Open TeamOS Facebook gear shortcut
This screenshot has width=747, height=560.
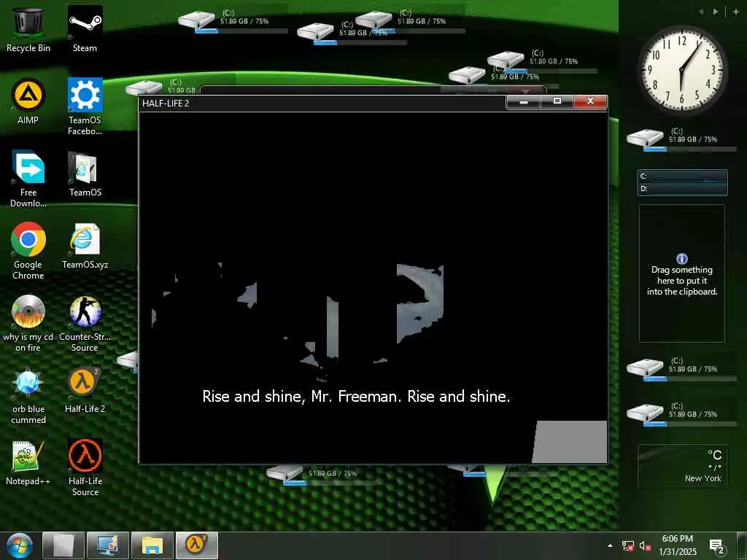click(85, 106)
